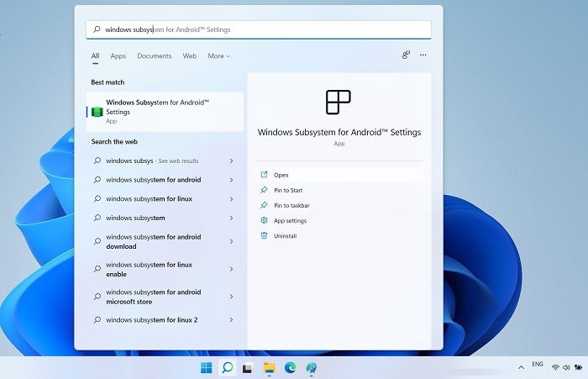Click search icon beside 'windows subsystem for linux 2'

pyautogui.click(x=97, y=320)
